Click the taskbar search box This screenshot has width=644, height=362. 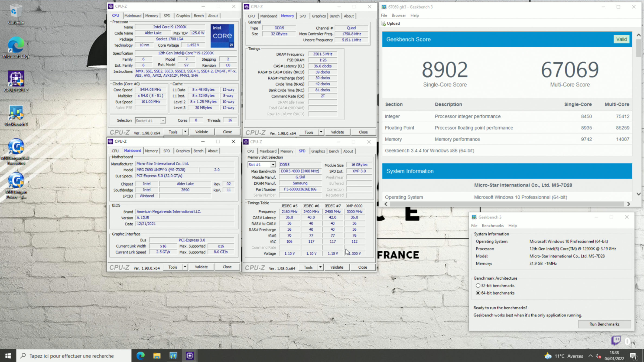coord(74,356)
